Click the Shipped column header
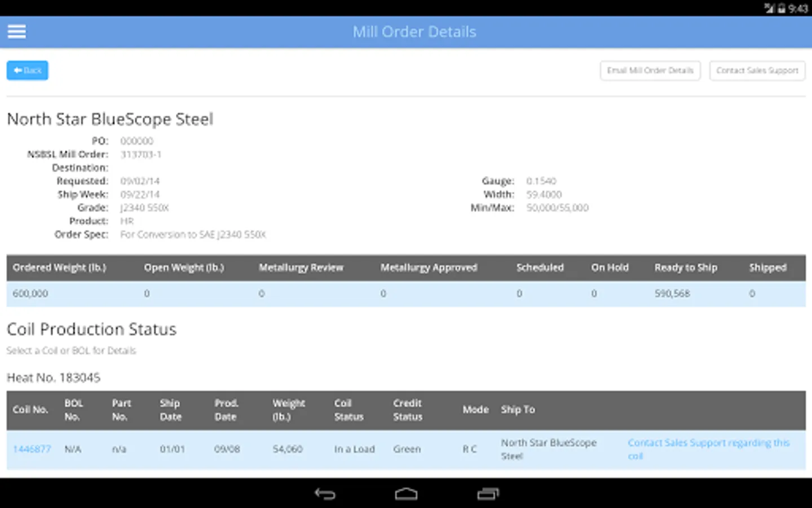The height and width of the screenshot is (508, 812). (767, 268)
